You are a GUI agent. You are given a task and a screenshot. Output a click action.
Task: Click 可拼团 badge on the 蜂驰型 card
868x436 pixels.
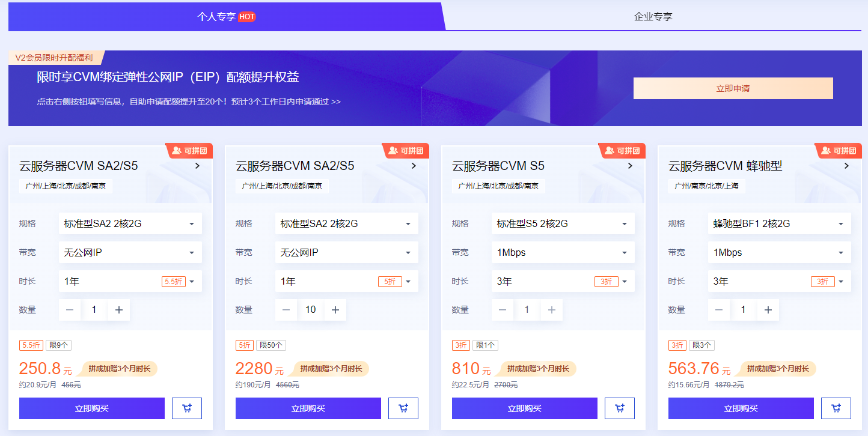[x=838, y=150]
